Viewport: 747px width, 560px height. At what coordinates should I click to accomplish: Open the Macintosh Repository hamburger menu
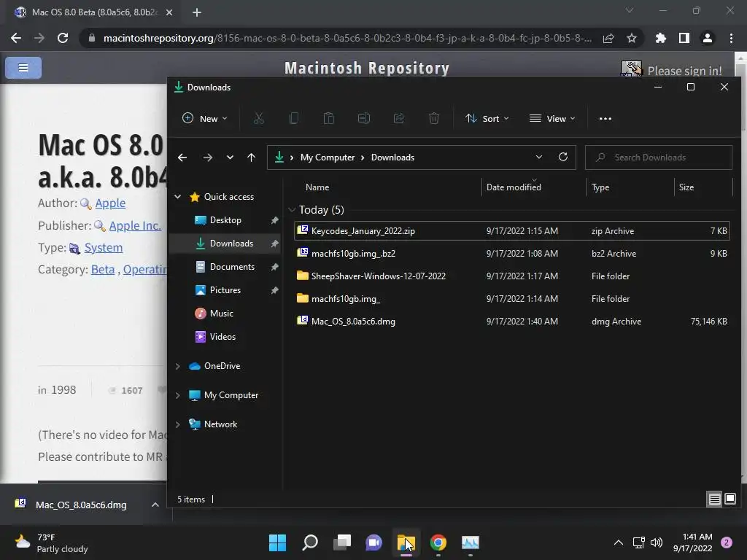click(x=23, y=68)
